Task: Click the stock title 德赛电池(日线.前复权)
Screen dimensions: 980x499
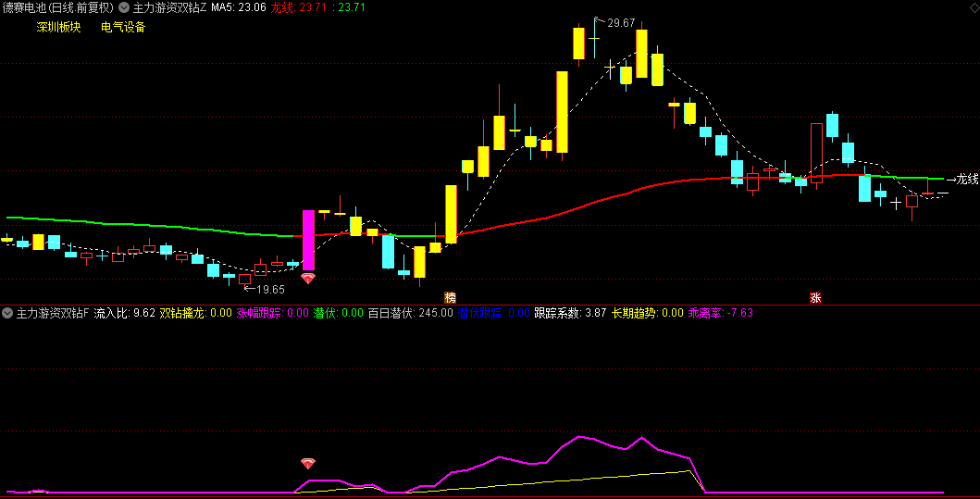Action: click(58, 7)
